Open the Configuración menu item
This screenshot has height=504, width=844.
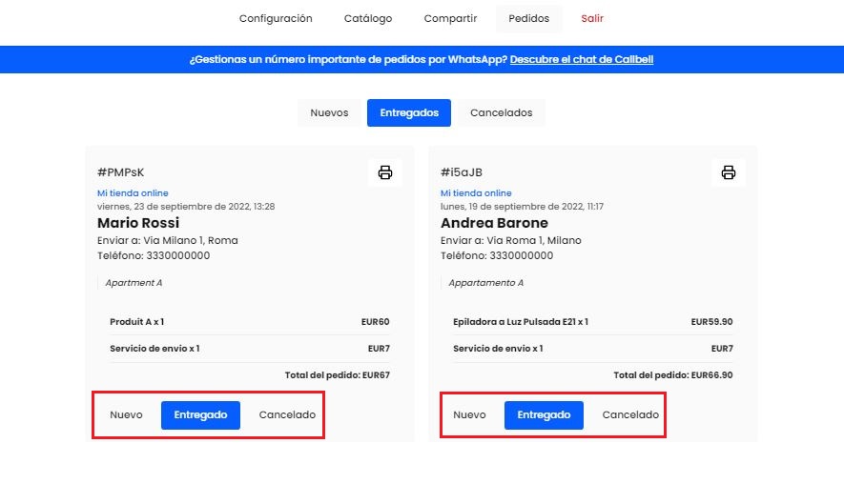tap(276, 18)
